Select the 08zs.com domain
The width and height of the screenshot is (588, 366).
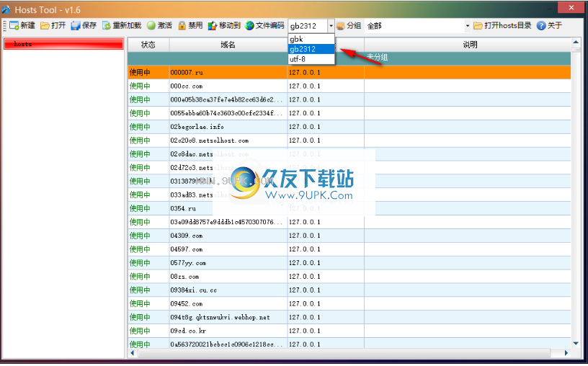228,277
